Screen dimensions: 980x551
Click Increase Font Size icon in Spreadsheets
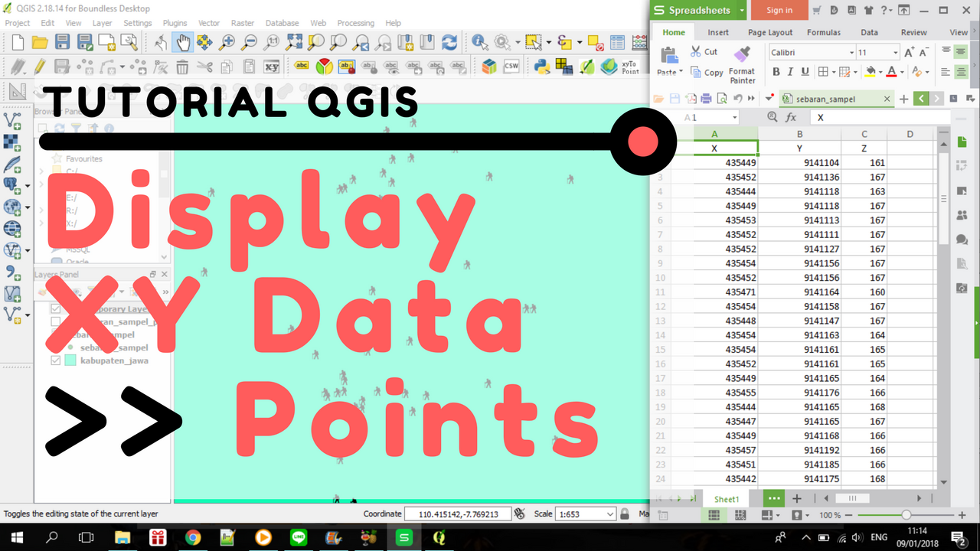pos(910,52)
